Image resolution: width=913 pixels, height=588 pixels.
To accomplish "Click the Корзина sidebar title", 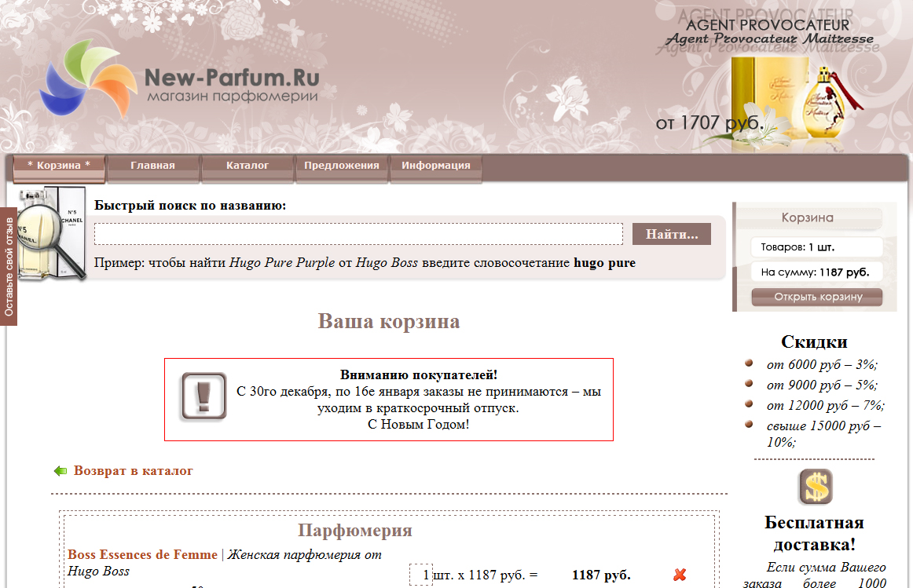I will (x=807, y=217).
